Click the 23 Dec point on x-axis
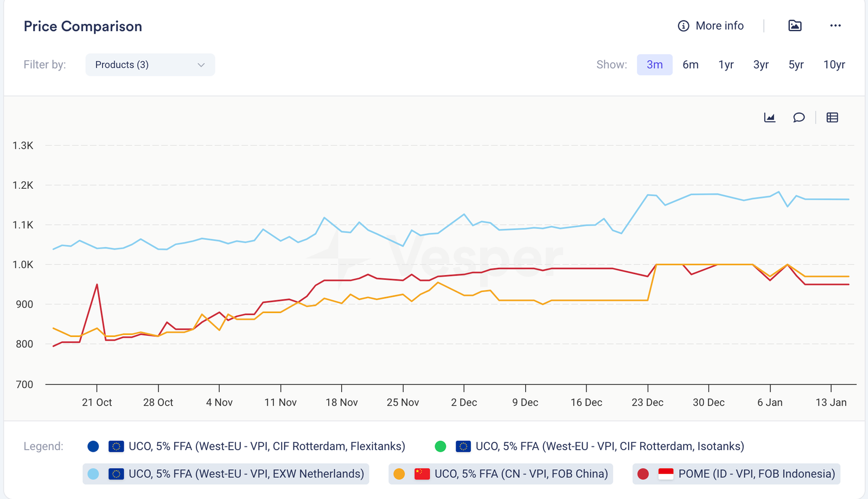Screen dimensions: 868x499 point(647,402)
